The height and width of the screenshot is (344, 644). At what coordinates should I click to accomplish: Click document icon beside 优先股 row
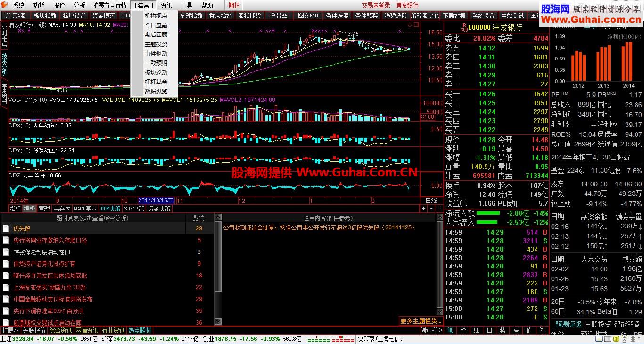[6, 228]
